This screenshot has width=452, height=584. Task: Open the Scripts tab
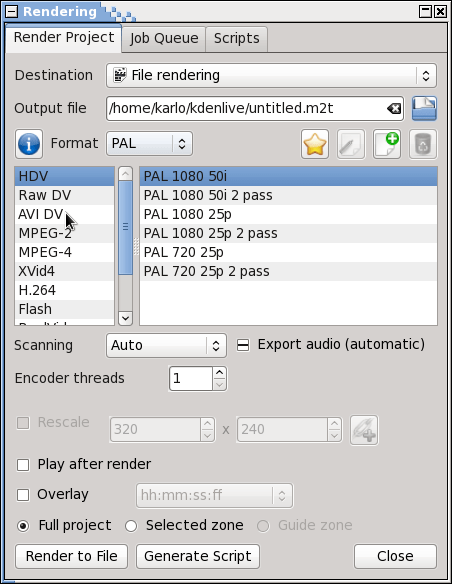tap(236, 38)
